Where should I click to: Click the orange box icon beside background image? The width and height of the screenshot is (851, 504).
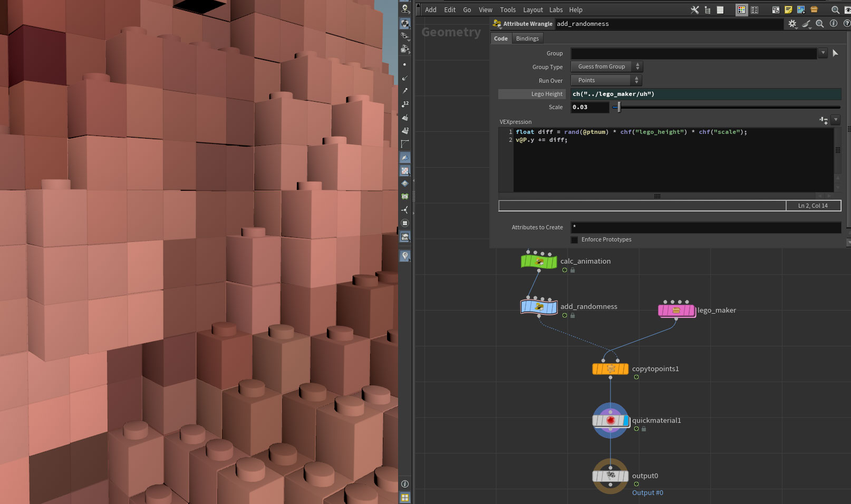(814, 9)
